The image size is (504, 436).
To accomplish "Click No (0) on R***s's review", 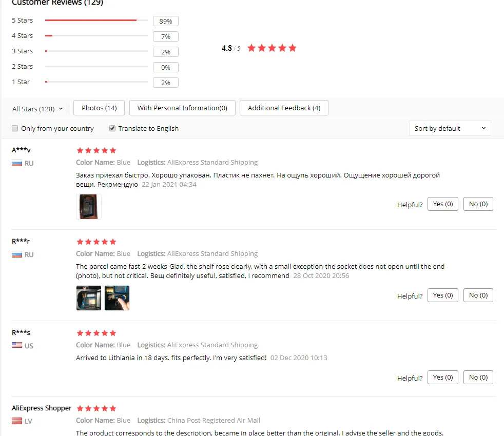I will tap(478, 377).
